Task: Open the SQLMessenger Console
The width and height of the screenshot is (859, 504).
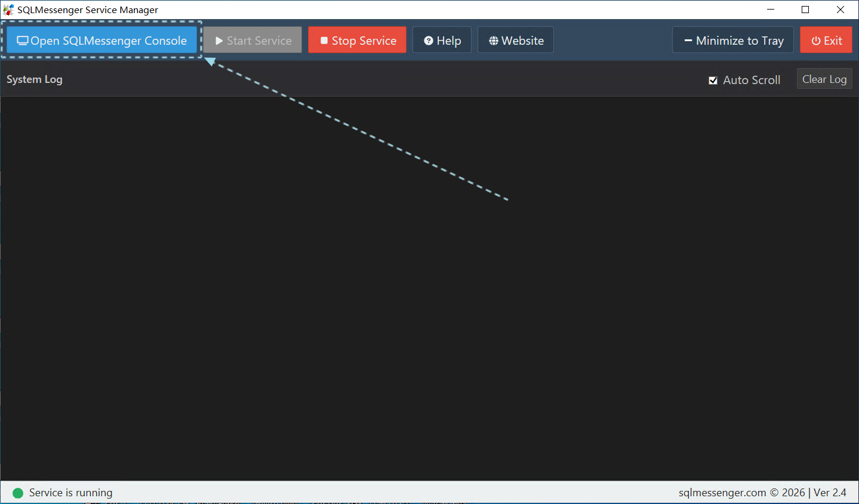Action: 101,40
